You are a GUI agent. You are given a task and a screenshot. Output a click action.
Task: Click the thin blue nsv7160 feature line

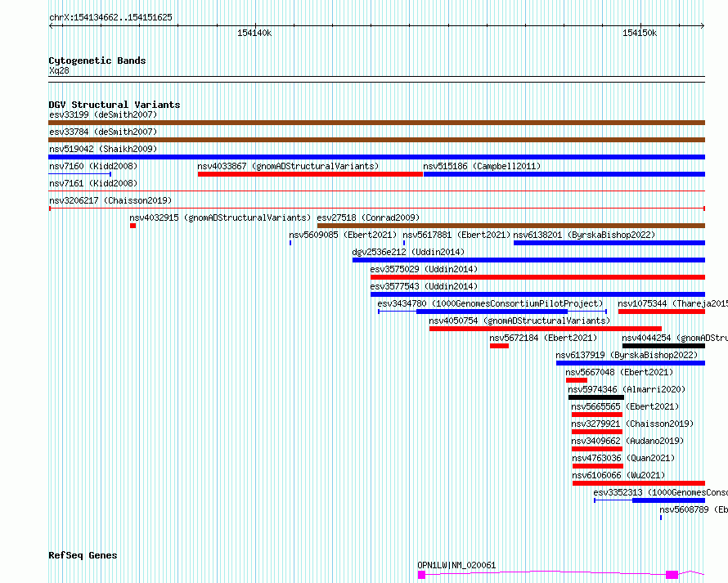[80, 174]
